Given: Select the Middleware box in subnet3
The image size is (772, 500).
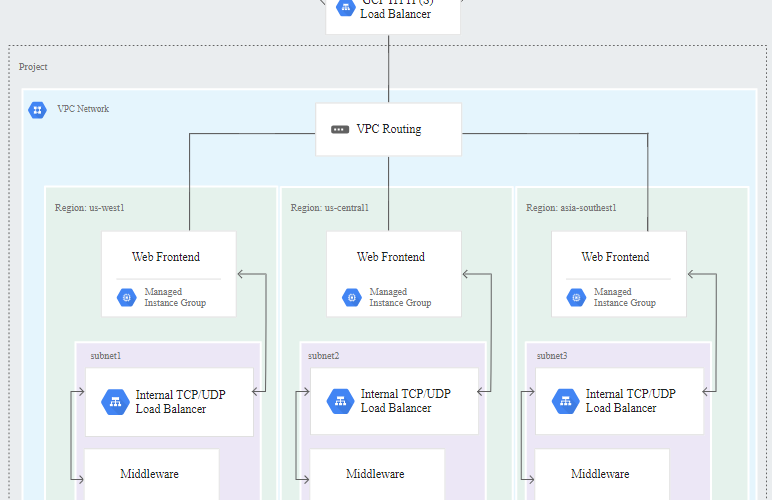Looking at the screenshot, I should [602, 474].
